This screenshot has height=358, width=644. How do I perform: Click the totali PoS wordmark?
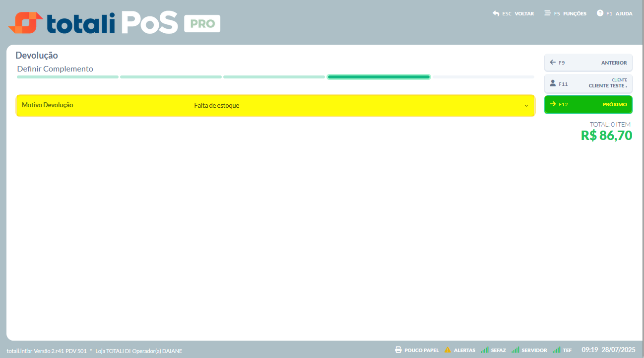[x=112, y=23]
